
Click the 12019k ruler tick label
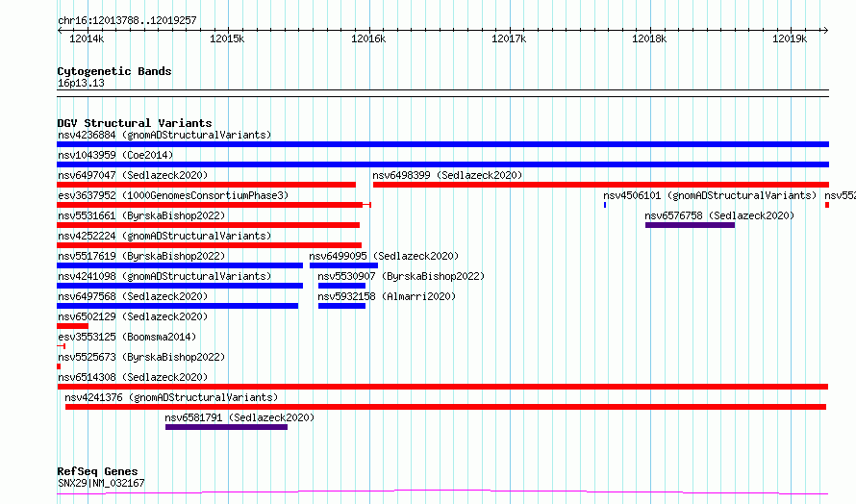pyautogui.click(x=790, y=38)
